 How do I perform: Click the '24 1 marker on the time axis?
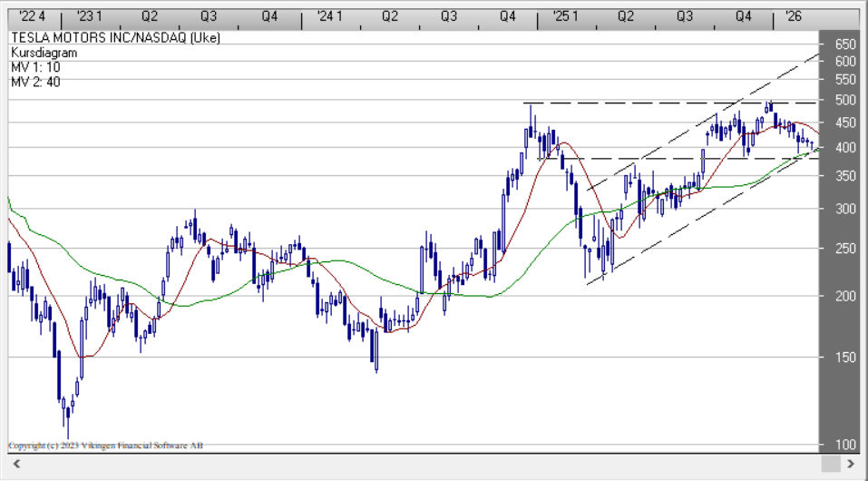(x=330, y=16)
